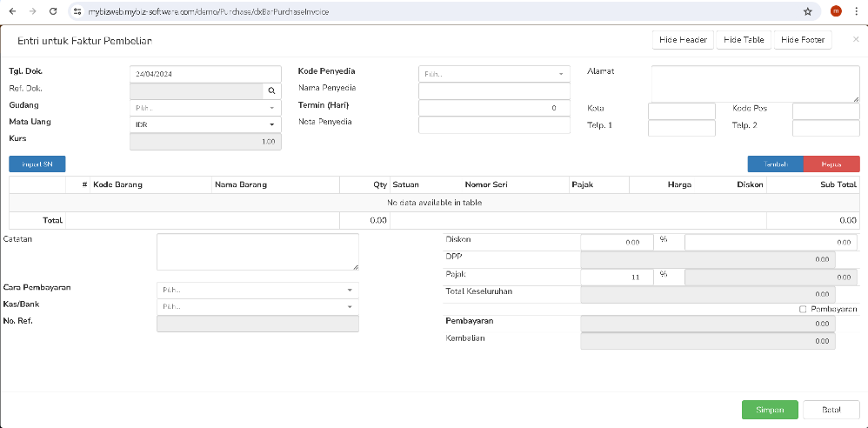
Task: Open the Mata Uang IDR dropdown
Action: click(x=205, y=124)
